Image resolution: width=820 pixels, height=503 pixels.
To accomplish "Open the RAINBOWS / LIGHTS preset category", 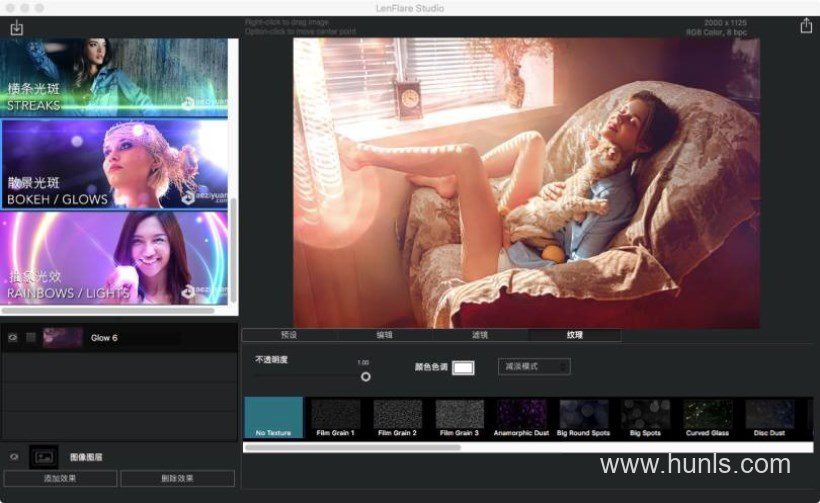I will pyautogui.click(x=115, y=258).
